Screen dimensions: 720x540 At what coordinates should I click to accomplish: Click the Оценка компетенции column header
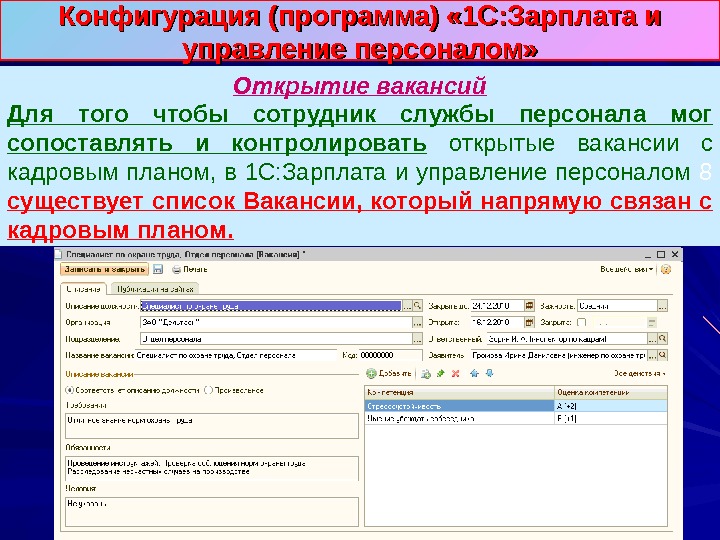(x=611, y=393)
